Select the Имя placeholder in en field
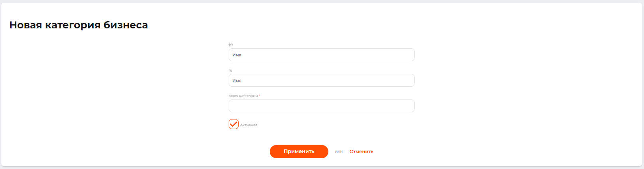This screenshot has width=644, height=169. [237, 55]
